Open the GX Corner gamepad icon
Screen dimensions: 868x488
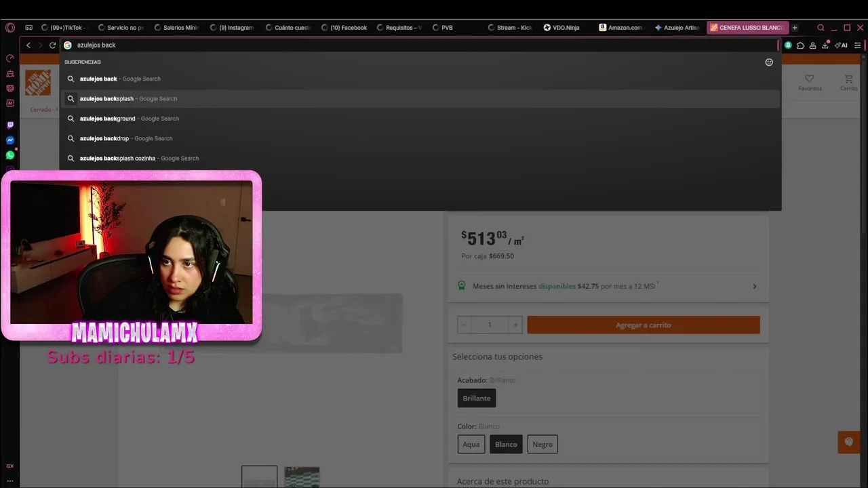pos(28,28)
